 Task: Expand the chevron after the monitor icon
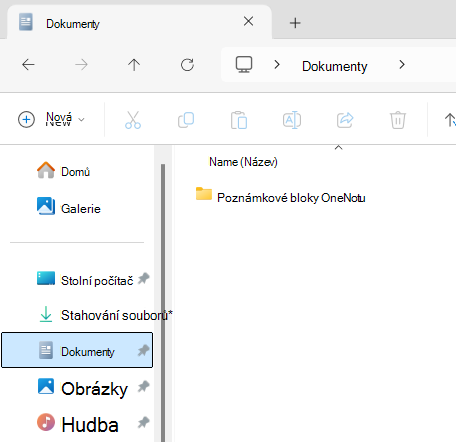[x=277, y=64]
